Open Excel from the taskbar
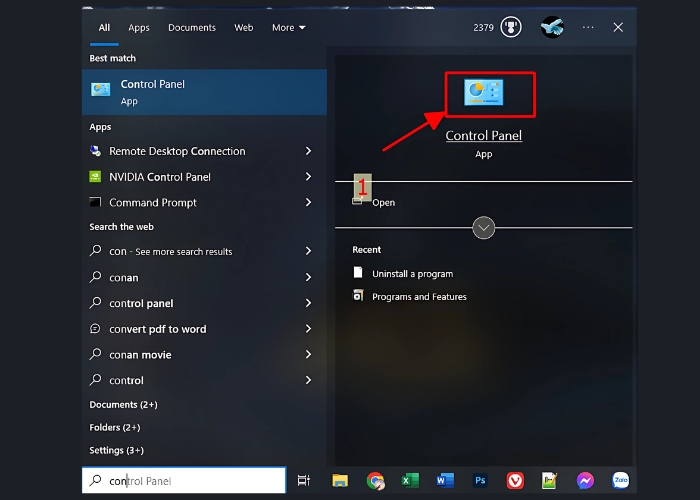Screen dimensions: 700x500 click(x=410, y=481)
